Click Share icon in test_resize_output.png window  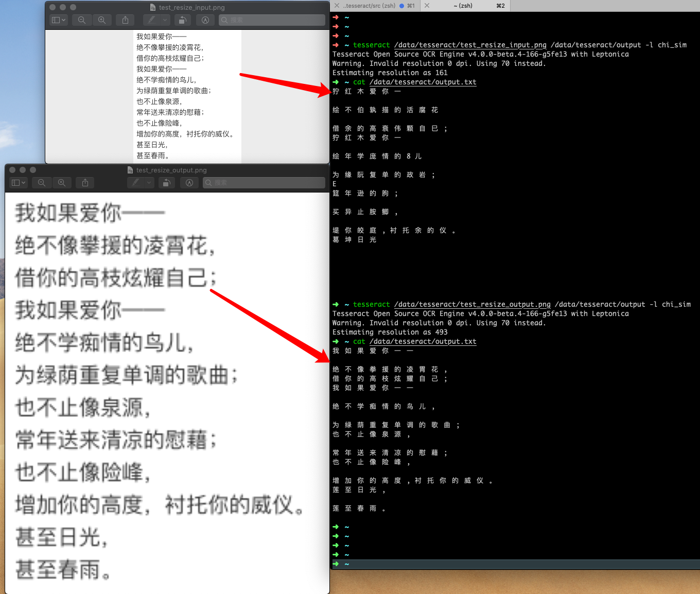click(85, 183)
